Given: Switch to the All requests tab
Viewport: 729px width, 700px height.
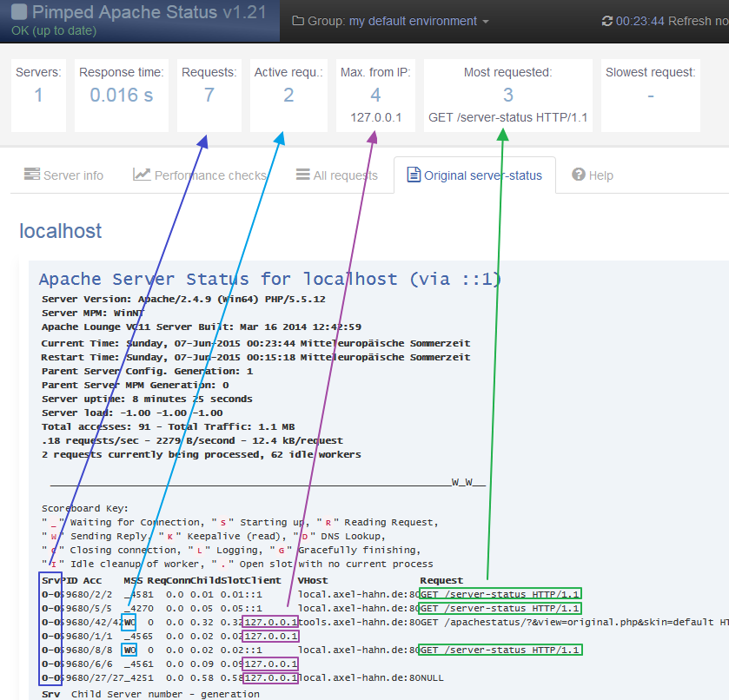Looking at the screenshot, I should pos(337,175).
